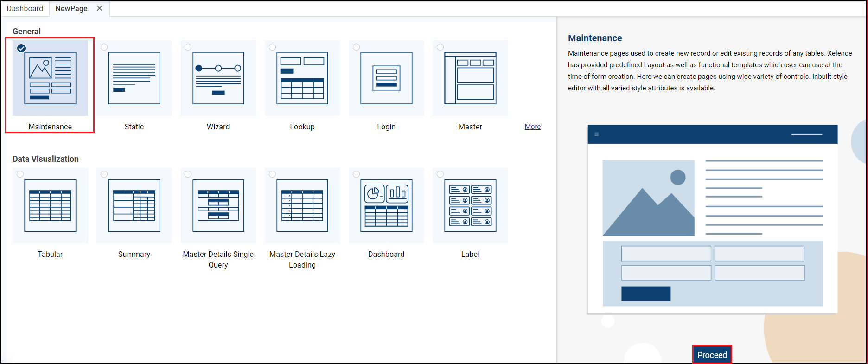The width and height of the screenshot is (868, 364).
Task: Check the radio button on Dashboard tile
Action: click(x=356, y=174)
